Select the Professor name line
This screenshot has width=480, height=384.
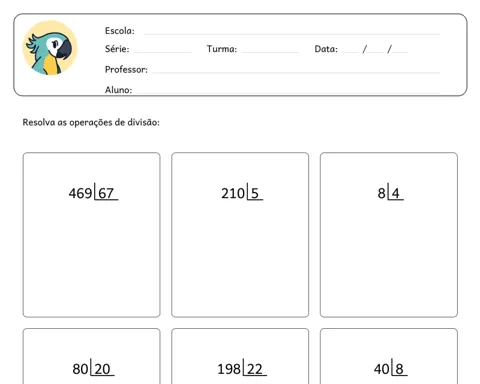coord(296,72)
